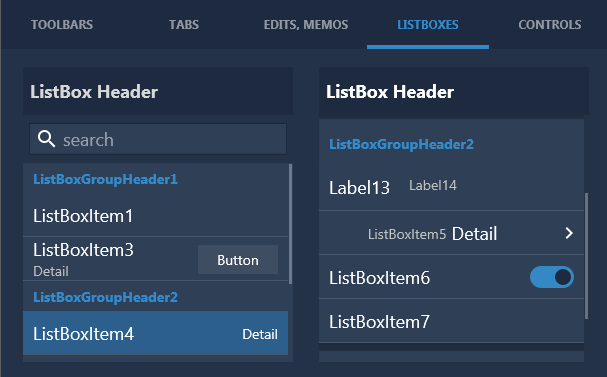Select ListBoxItem3 text

[83, 250]
